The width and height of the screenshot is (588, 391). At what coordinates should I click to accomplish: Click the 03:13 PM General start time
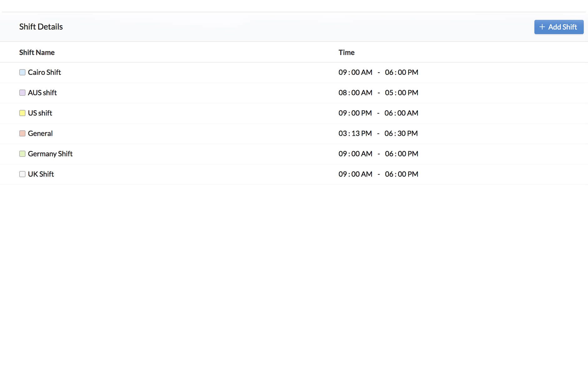click(355, 134)
